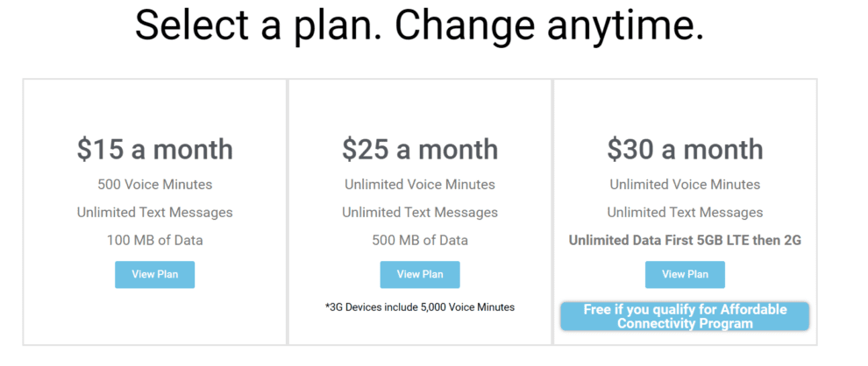Click Unlimited Voice Minutes in the $30 plan
868x366 pixels.
[x=685, y=185]
